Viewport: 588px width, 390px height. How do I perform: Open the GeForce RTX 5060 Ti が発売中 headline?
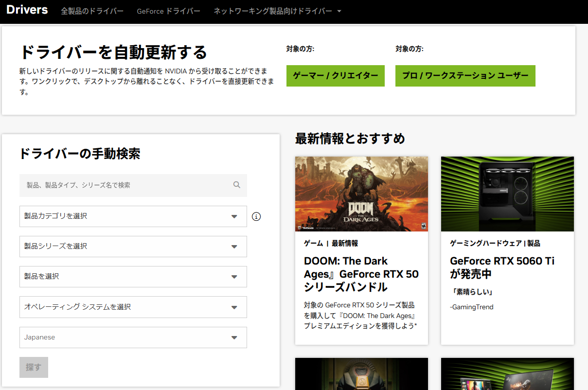502,267
